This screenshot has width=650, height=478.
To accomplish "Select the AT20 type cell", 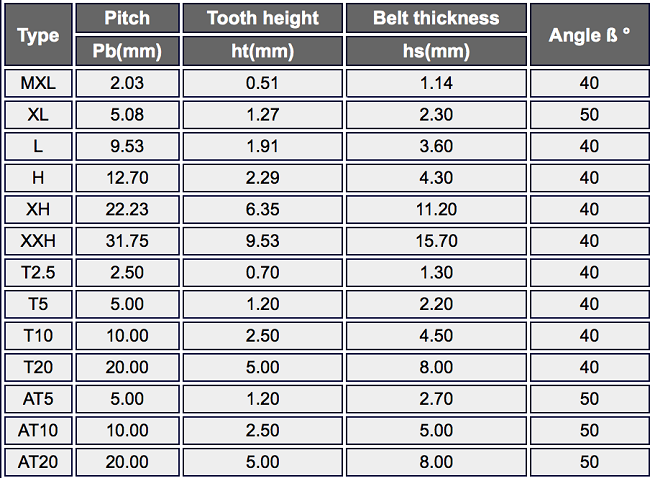I will pyautogui.click(x=38, y=462).
